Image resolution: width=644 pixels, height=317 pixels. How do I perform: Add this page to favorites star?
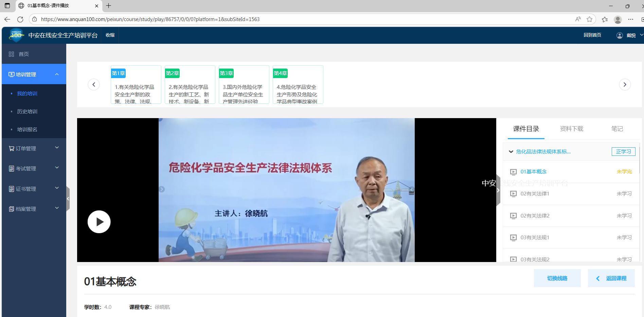coord(589,19)
